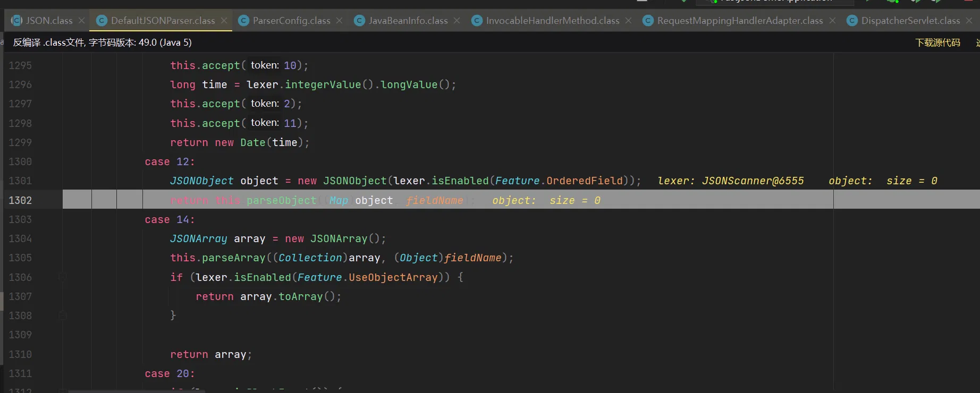Viewport: 980px width, 393px height.
Task: Click fold end marker at line 1308
Action: tap(62, 315)
